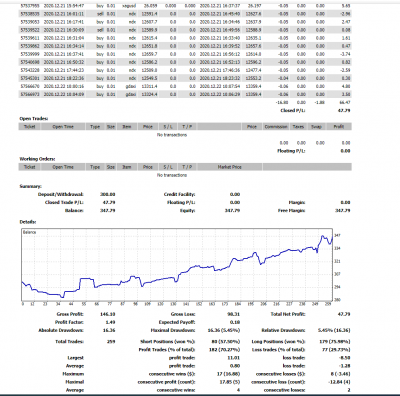
Task: Select the last gdaxi trade row
Action: point(185,94)
